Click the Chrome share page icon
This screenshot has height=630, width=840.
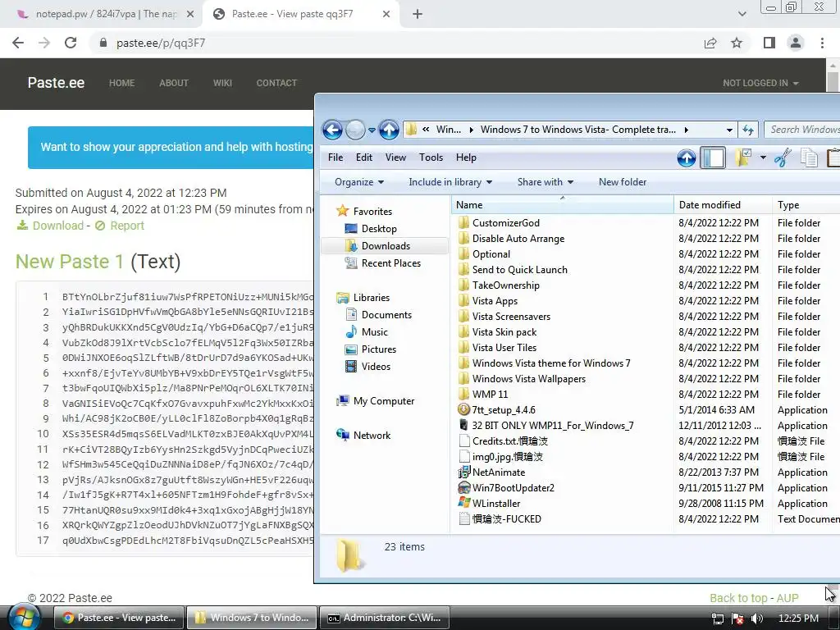pyautogui.click(x=710, y=43)
